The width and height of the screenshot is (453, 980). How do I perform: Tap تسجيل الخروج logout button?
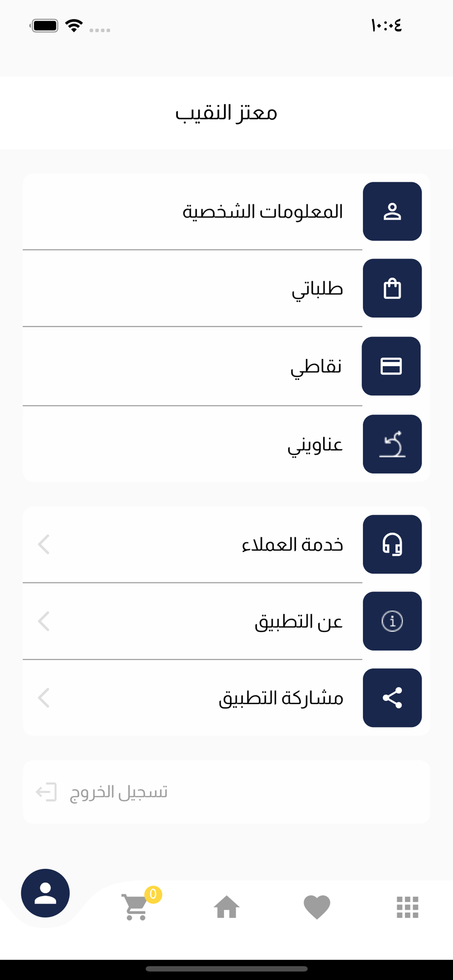coord(226,792)
